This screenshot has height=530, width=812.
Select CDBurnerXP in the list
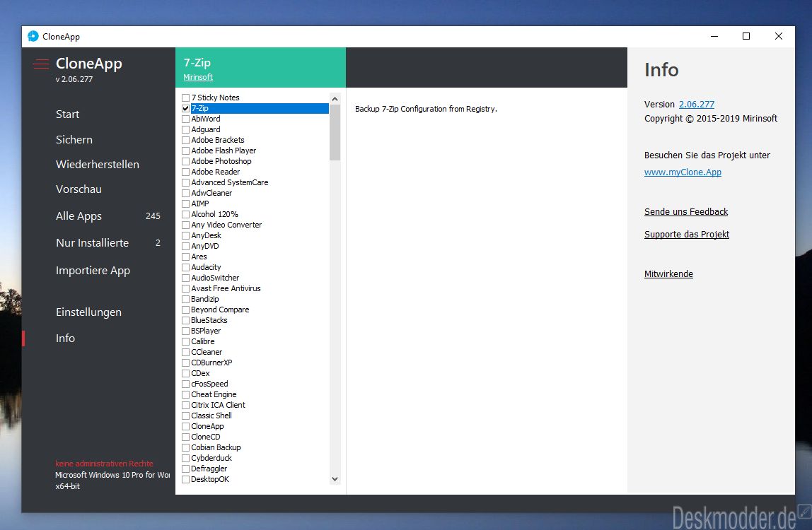pyautogui.click(x=211, y=363)
